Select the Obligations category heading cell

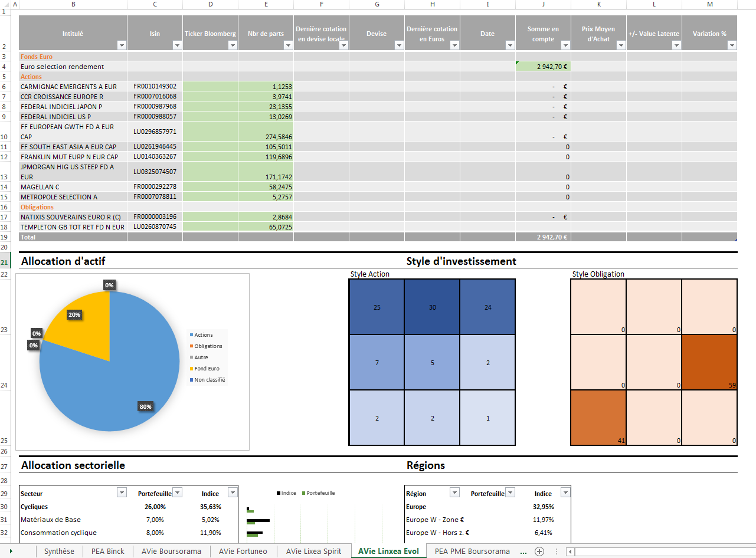tap(73, 207)
